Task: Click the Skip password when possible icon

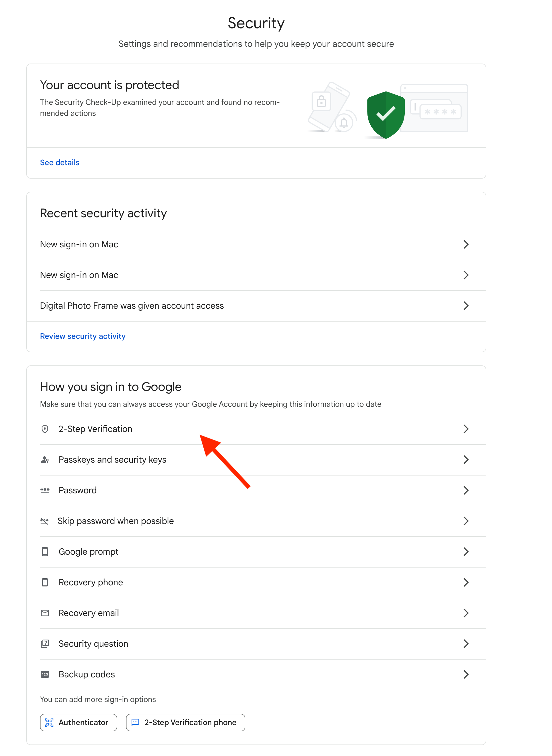Action: (x=45, y=521)
